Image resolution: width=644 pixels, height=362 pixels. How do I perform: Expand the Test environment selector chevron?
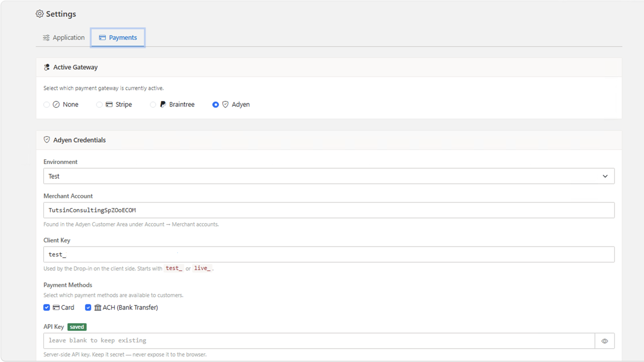pyautogui.click(x=605, y=176)
